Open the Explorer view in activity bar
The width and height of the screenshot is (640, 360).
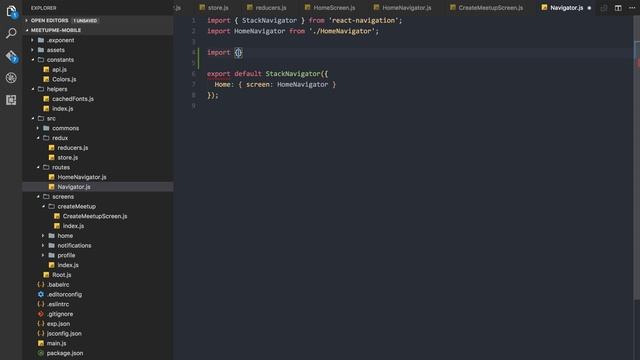11,12
